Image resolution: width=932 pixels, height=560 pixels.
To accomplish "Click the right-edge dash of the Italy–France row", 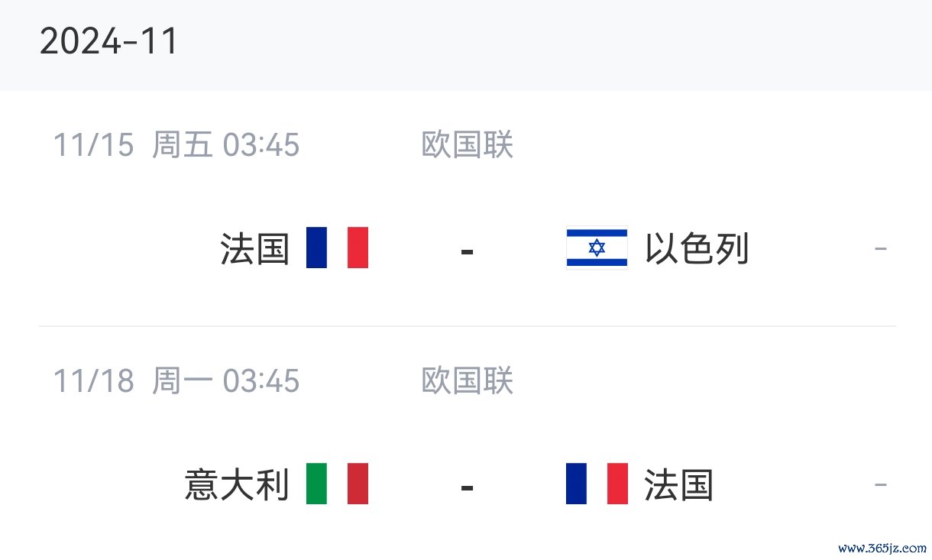I will coord(880,485).
